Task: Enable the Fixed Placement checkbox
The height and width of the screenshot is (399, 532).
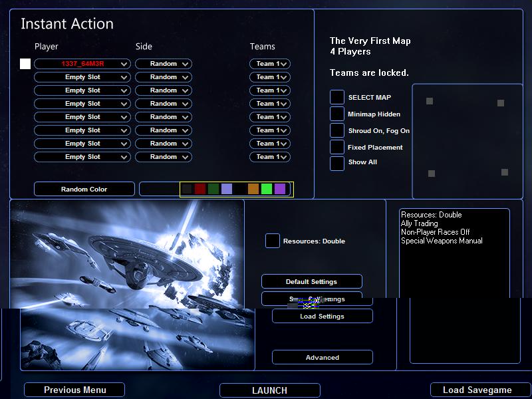Action: [x=337, y=148]
